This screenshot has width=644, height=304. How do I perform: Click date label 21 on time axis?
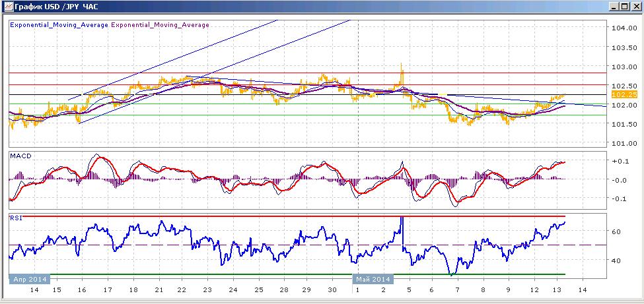[159, 290]
